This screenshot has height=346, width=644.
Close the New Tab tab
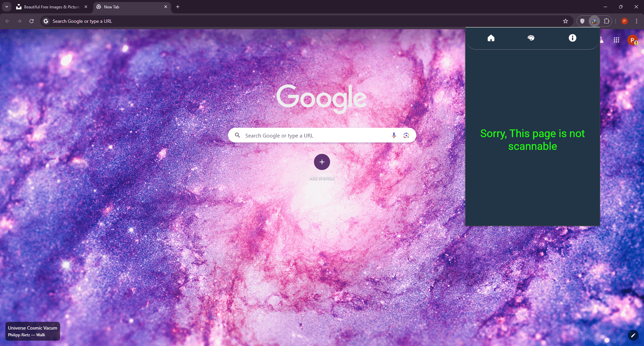pos(166,7)
